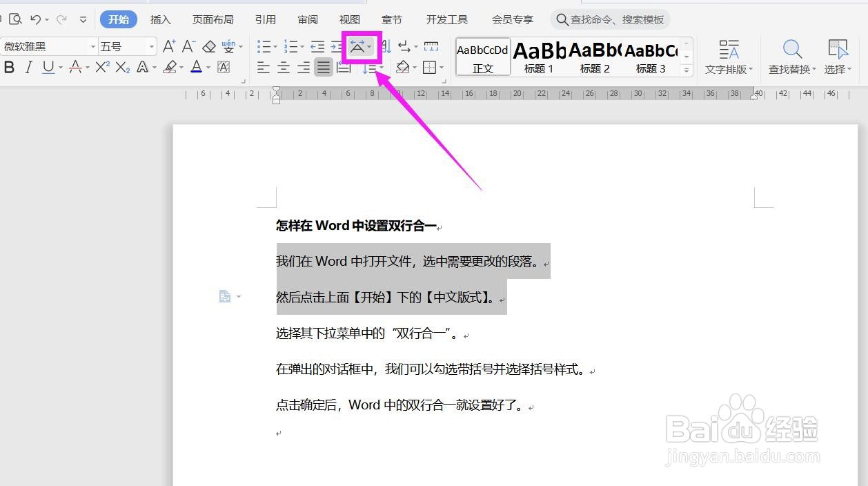Apply the 标题 3 style
The width and height of the screenshot is (868, 486).
click(x=651, y=57)
